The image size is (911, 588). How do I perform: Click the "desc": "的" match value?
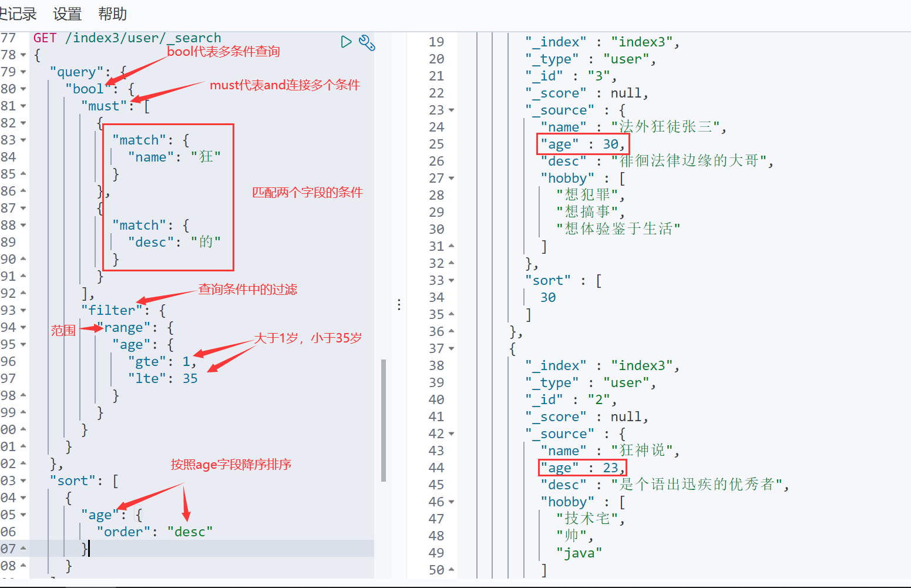point(174,243)
